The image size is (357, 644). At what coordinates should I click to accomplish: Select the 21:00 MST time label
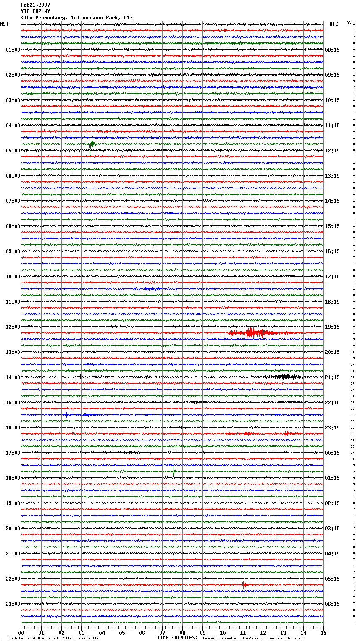pyautogui.click(x=13, y=554)
